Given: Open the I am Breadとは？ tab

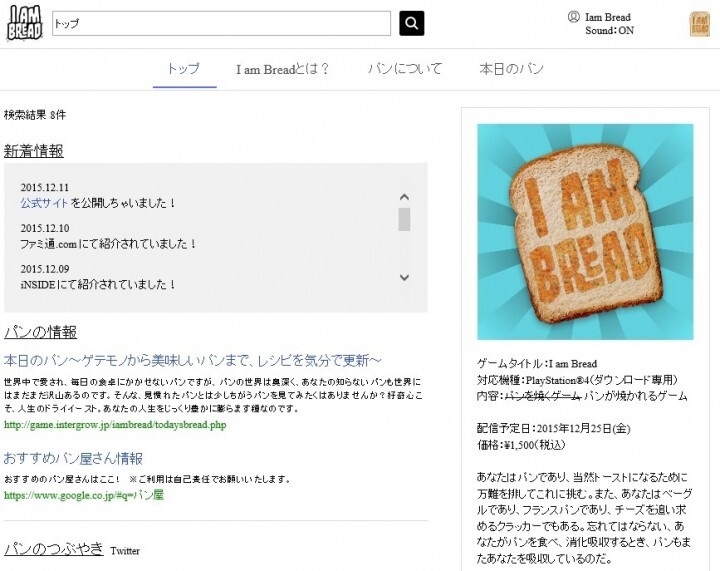Looking at the screenshot, I should pyautogui.click(x=283, y=69).
